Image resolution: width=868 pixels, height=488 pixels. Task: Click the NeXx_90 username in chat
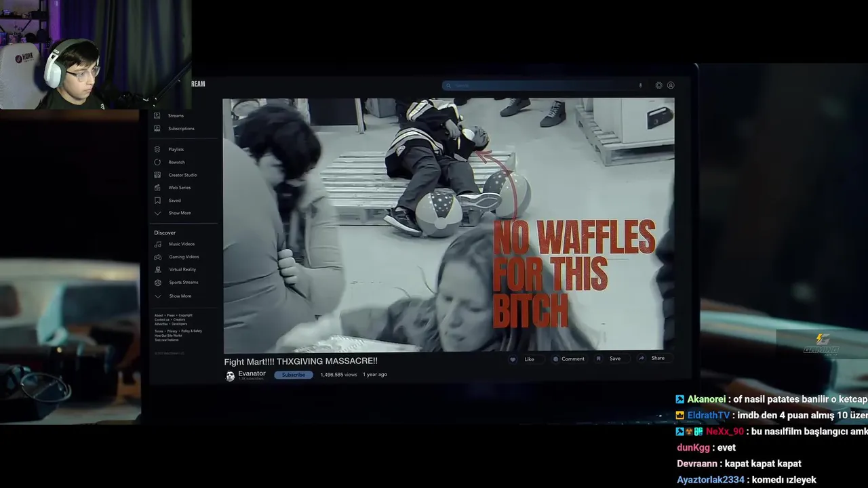tap(725, 431)
